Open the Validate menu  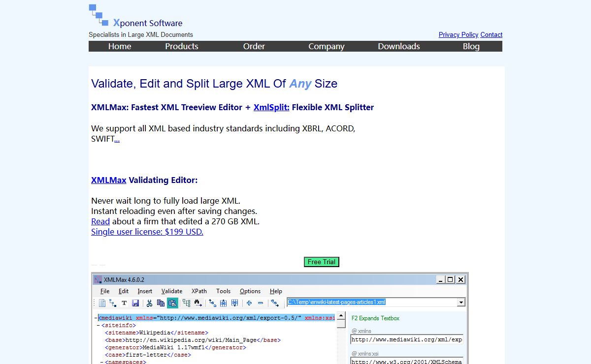tap(172, 291)
